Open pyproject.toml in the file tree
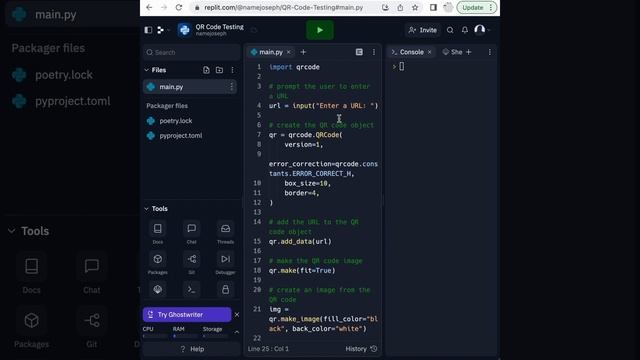This screenshot has width=640, height=360. [x=180, y=136]
